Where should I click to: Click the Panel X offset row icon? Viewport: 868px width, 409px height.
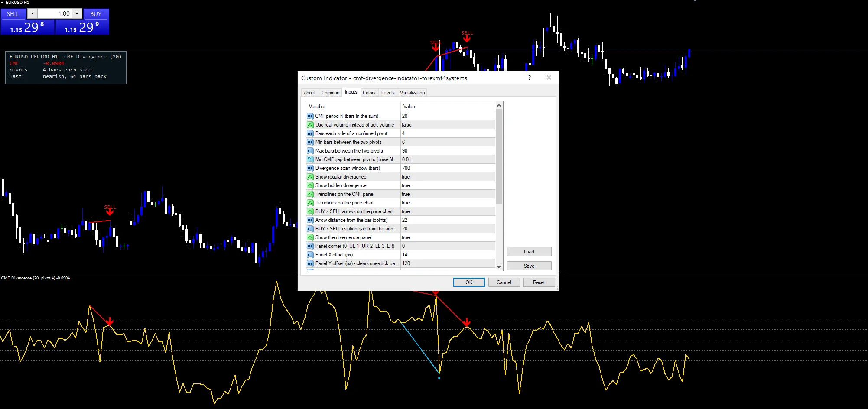(x=310, y=255)
